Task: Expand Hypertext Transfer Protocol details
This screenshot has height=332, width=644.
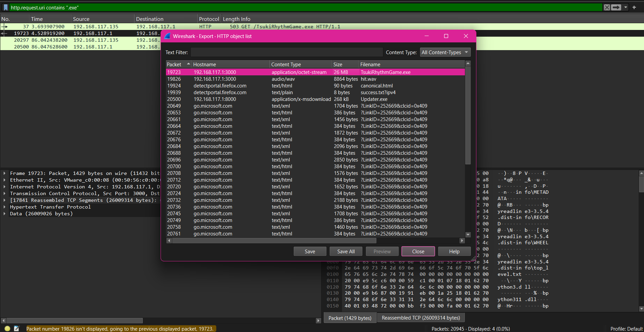Action: (x=4, y=207)
